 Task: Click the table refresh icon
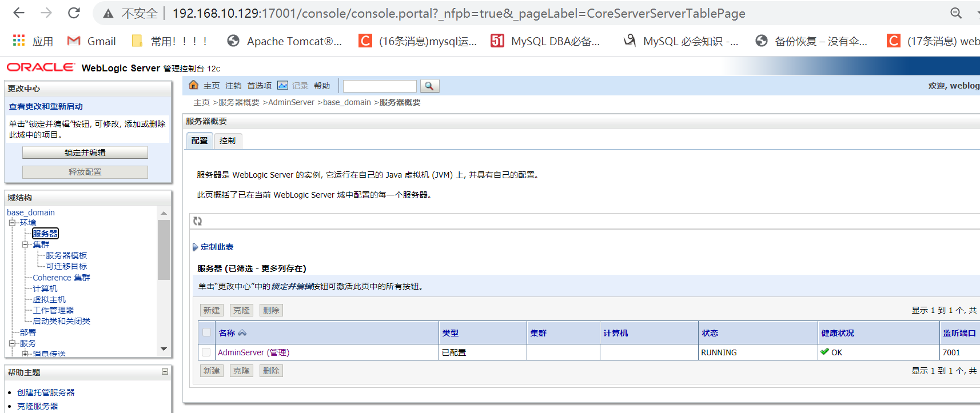[197, 221]
